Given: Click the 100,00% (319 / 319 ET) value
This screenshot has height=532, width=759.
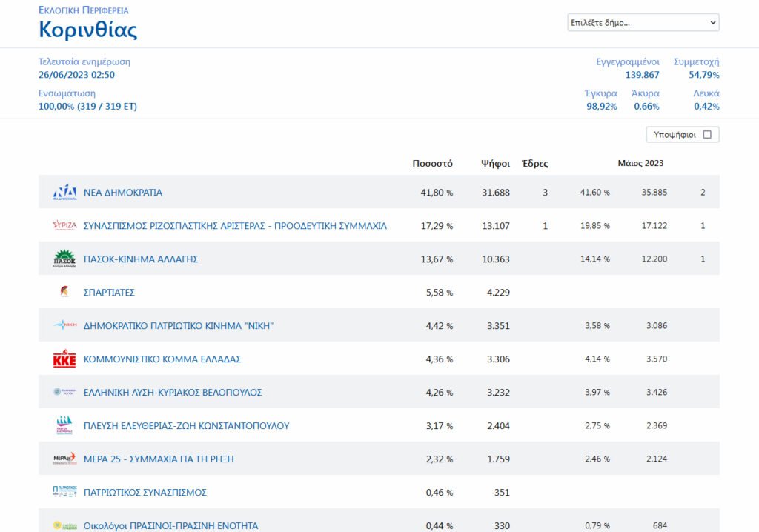Looking at the screenshot, I should coord(87,106).
